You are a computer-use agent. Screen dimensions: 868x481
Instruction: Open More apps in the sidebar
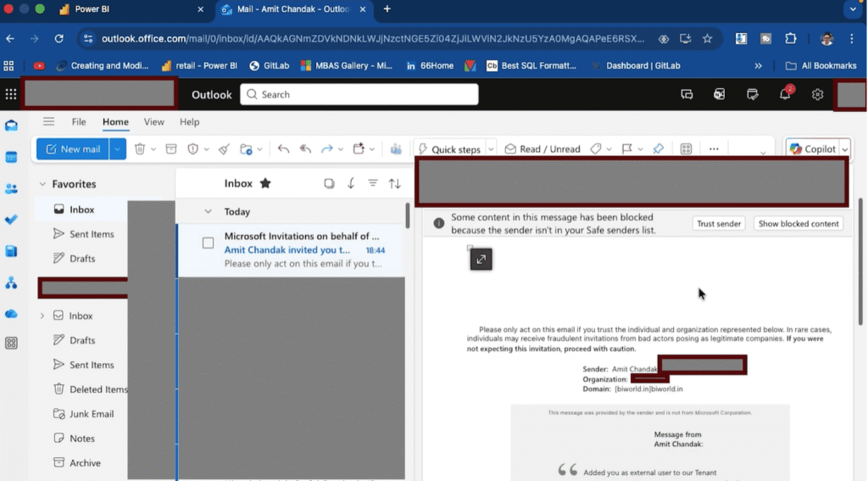coord(11,343)
